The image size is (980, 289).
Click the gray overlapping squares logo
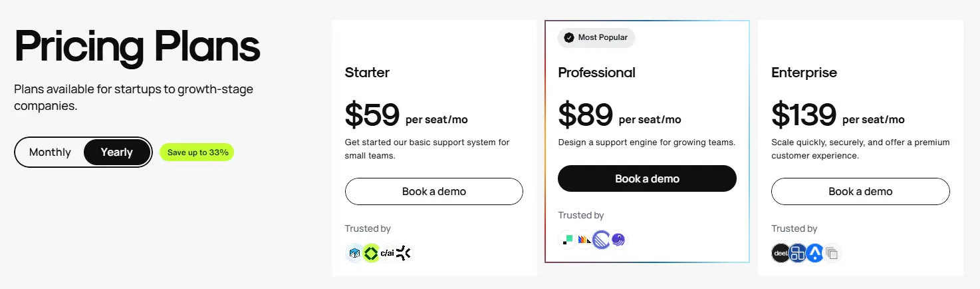832,253
